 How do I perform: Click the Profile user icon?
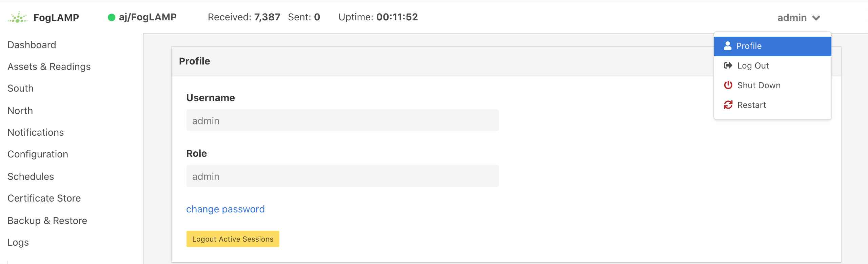727,46
